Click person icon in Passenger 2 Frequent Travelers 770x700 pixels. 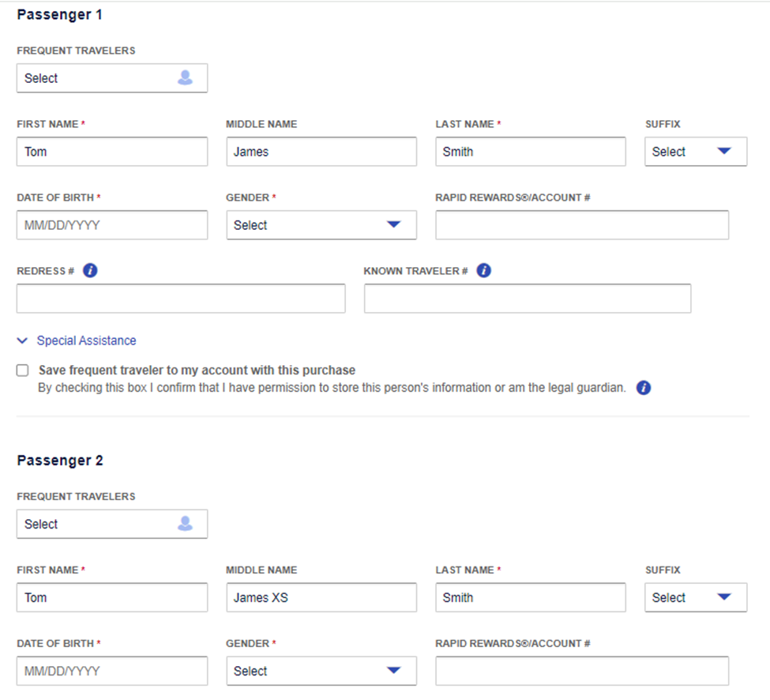tap(185, 524)
